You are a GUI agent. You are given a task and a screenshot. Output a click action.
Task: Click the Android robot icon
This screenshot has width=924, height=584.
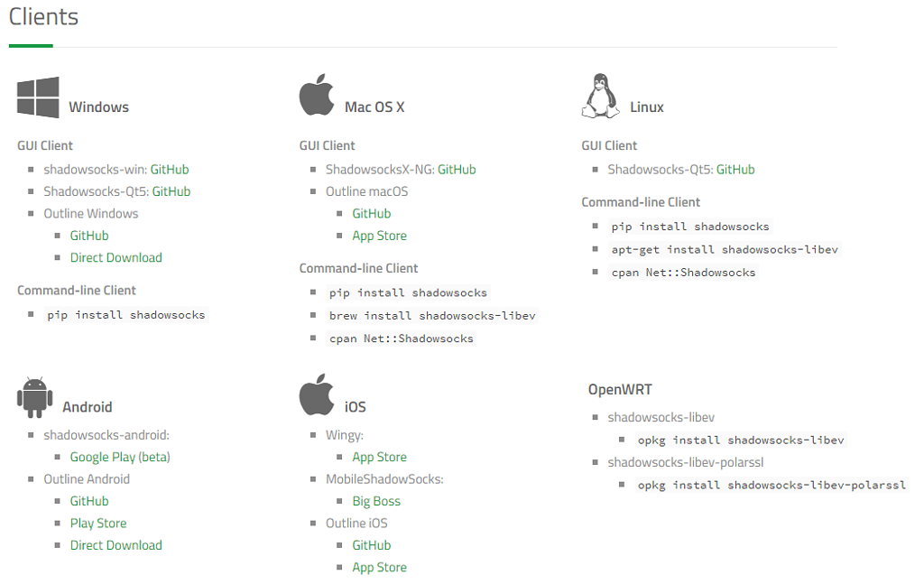(35, 397)
